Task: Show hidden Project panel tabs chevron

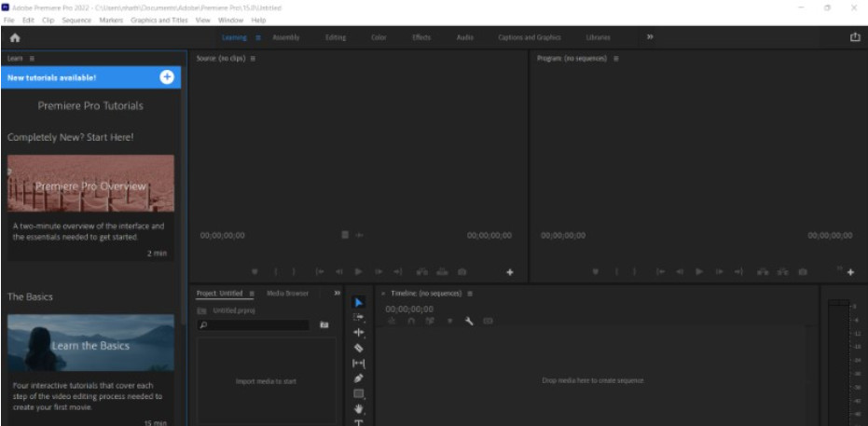Action: [338, 294]
